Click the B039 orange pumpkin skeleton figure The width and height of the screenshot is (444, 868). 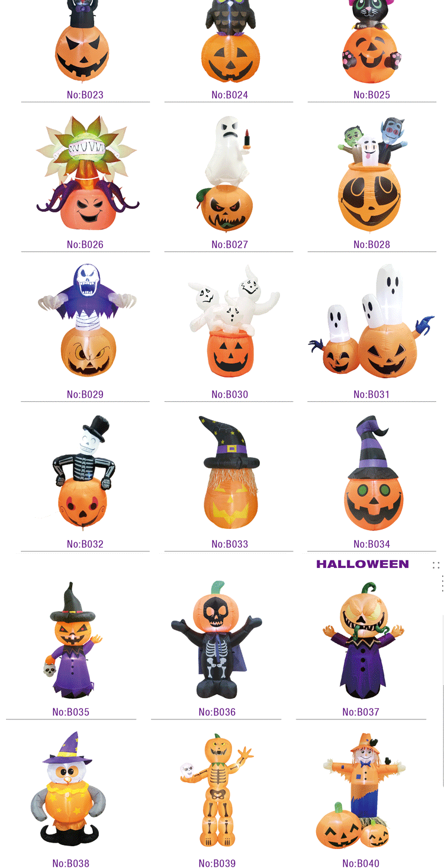point(217,790)
